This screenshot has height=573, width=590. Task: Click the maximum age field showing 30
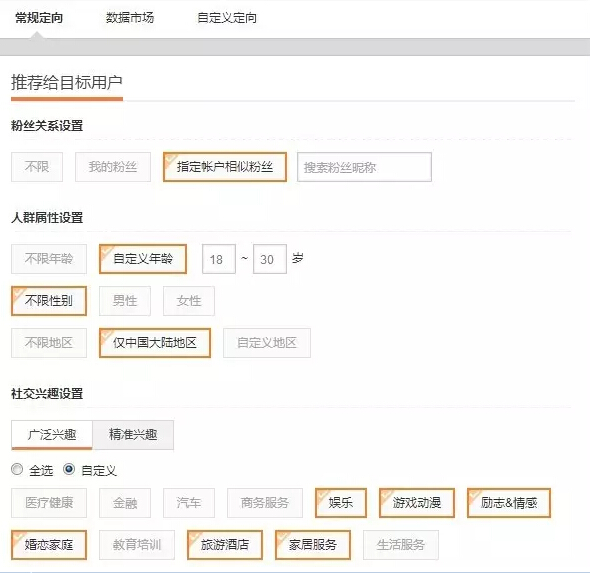(x=270, y=259)
